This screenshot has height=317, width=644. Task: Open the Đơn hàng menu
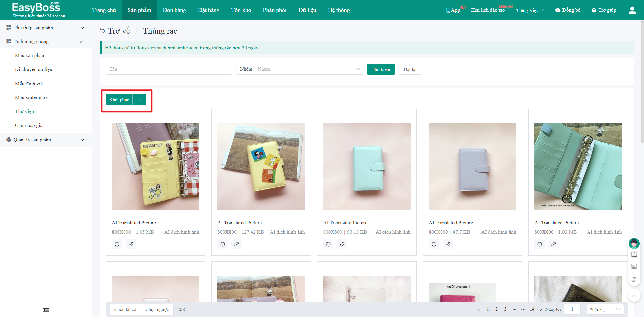[x=174, y=10]
